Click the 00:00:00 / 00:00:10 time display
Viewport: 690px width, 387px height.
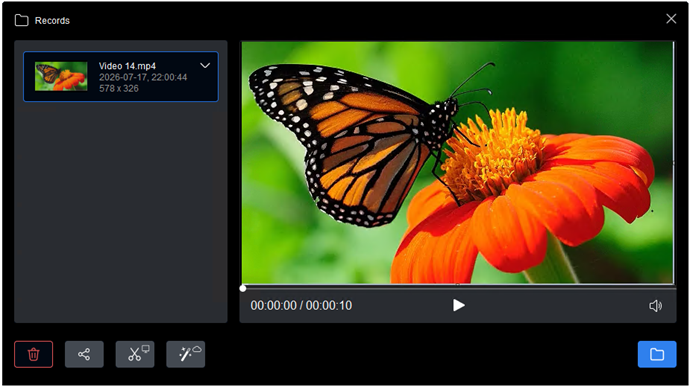[301, 306]
